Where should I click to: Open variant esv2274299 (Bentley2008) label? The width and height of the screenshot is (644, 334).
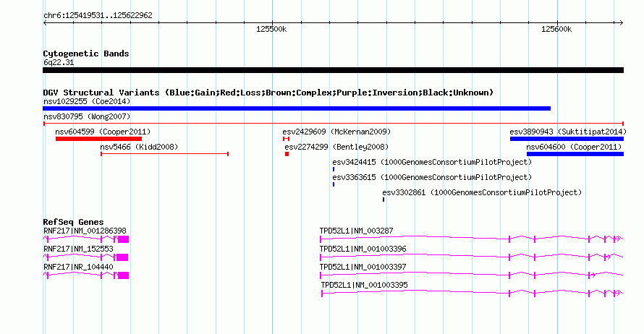[336, 147]
